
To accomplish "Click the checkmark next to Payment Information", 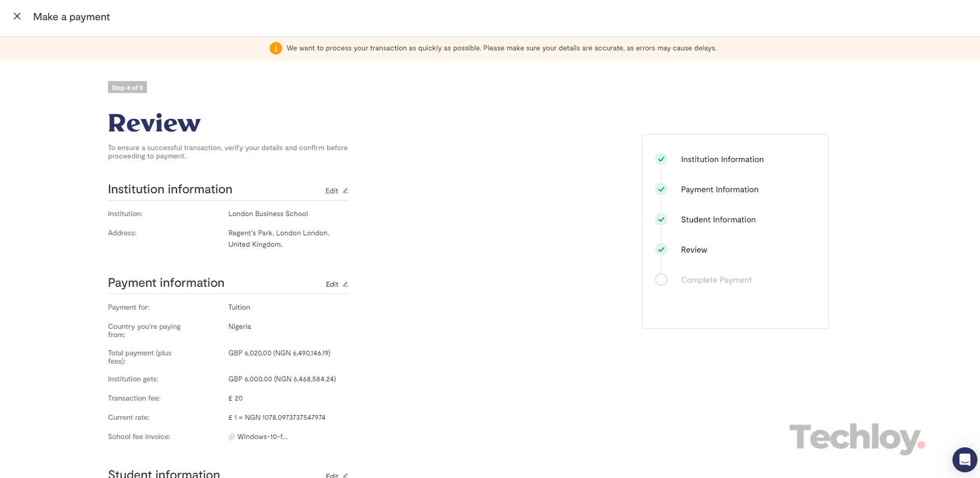I will 661,189.
